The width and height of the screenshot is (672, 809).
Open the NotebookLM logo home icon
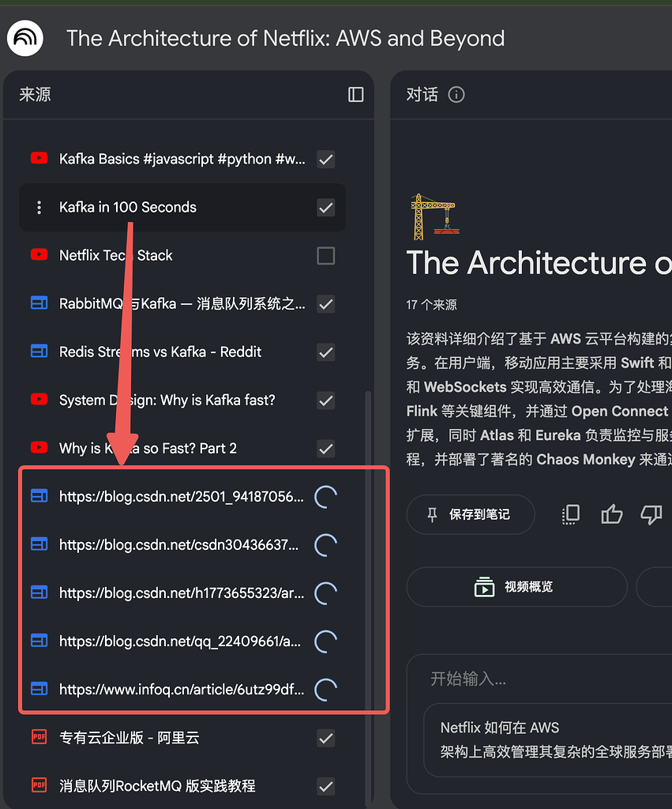pyautogui.click(x=24, y=38)
